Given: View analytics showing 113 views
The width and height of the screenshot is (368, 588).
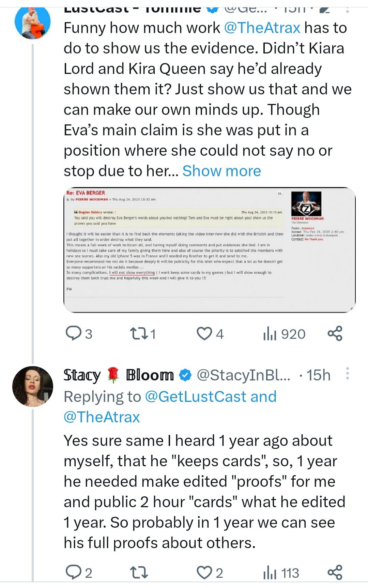Looking at the screenshot, I should pyautogui.click(x=281, y=573).
